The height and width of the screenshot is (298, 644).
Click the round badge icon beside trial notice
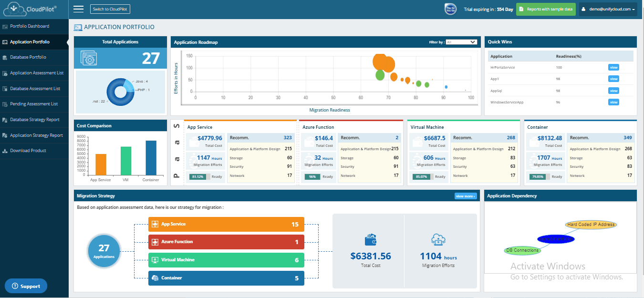click(x=451, y=9)
